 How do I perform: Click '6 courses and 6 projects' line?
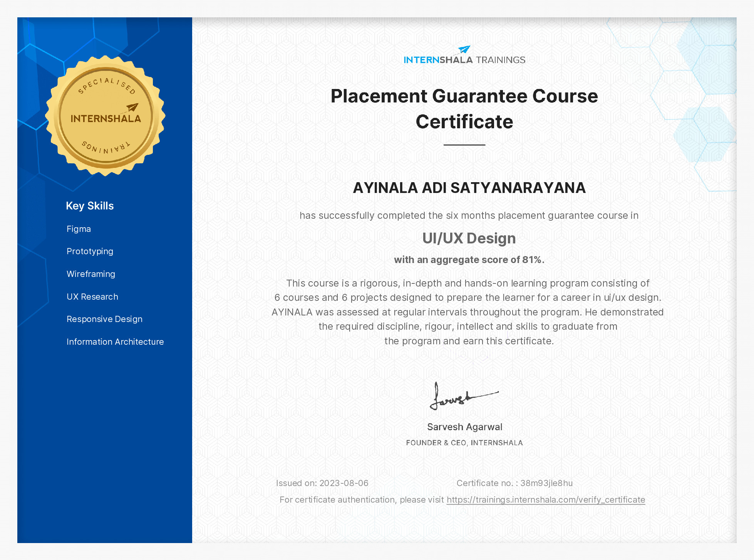pos(468,298)
